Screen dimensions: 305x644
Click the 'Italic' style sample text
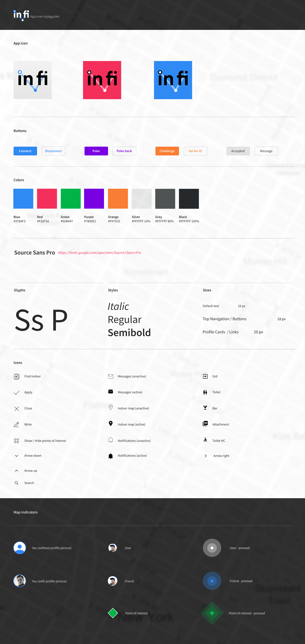point(118,306)
